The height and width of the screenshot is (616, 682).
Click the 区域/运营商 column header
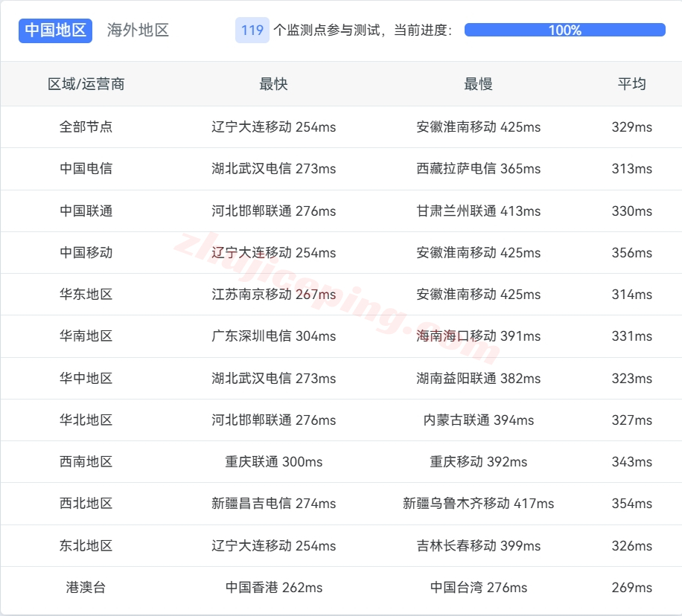[86, 84]
